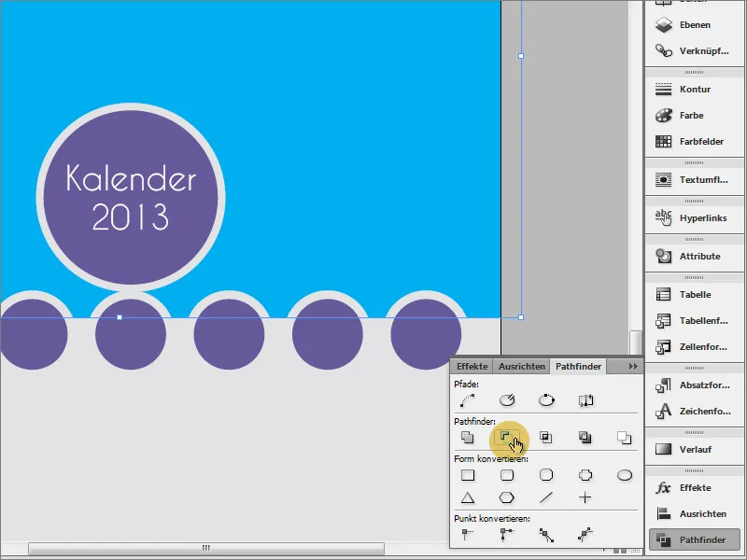Convert point to symmetrical point
Viewport: 747px width, 560px height.
585,534
